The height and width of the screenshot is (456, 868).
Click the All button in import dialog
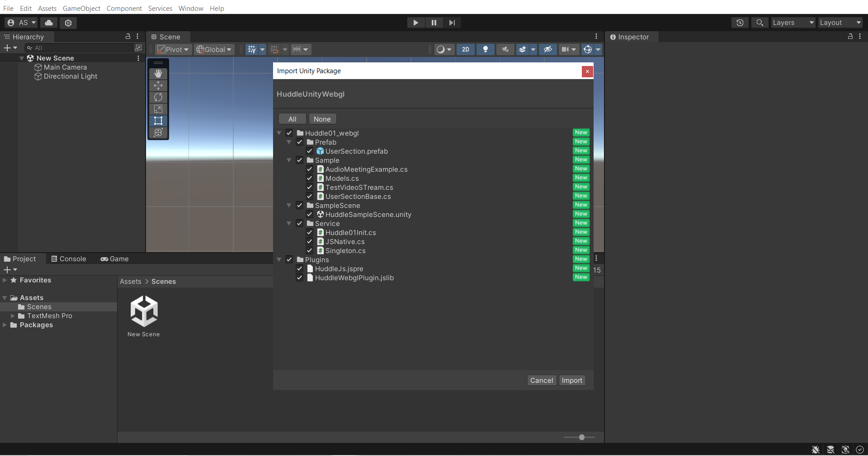tap(292, 119)
